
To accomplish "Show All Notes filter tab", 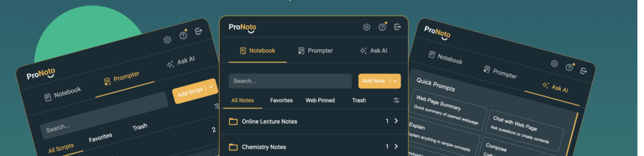I will coord(243,100).
